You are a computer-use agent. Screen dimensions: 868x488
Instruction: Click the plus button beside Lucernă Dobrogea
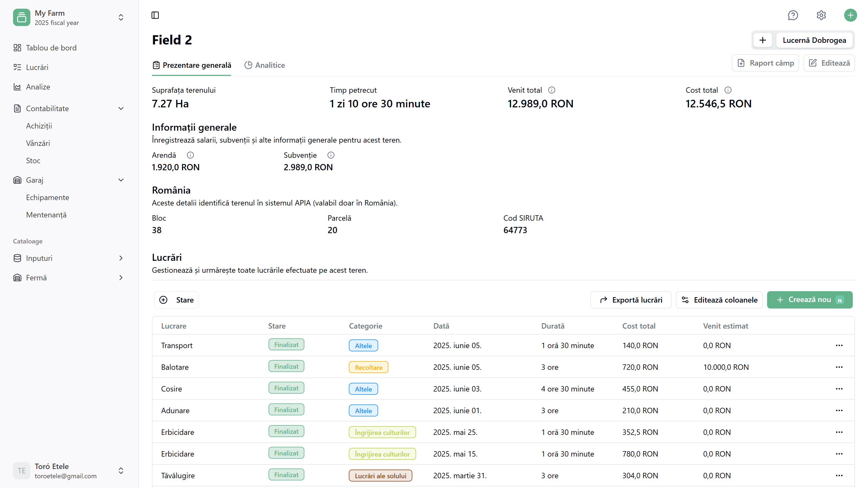pyautogui.click(x=762, y=40)
